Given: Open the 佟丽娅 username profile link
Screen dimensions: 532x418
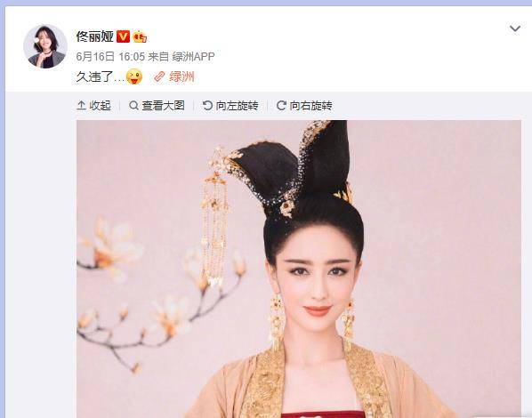Looking at the screenshot, I should (x=94, y=36).
